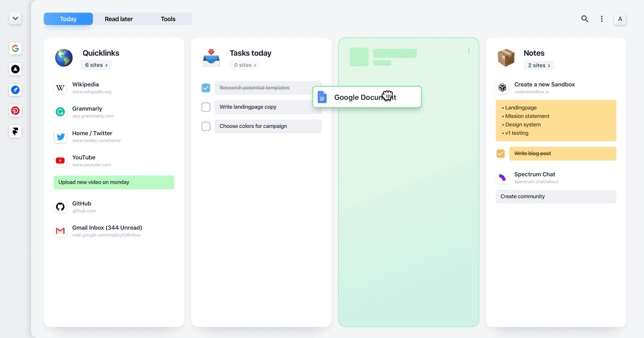Switch to the Tools tab

click(x=168, y=19)
